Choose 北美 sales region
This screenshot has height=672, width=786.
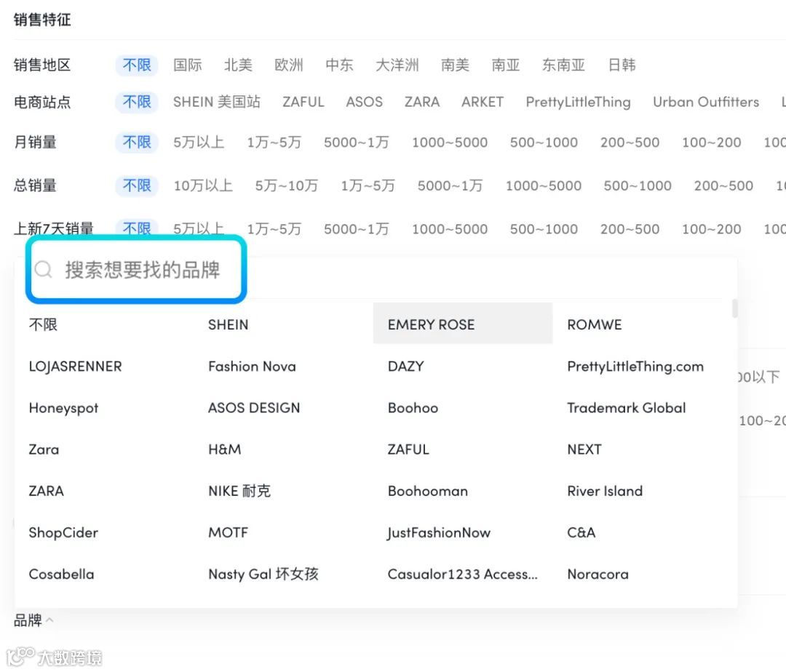[238, 65]
